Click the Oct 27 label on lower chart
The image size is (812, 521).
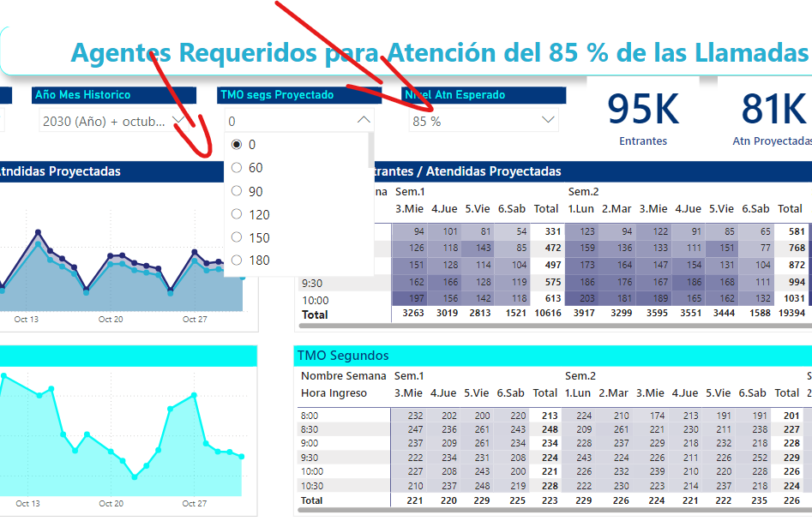coord(194,503)
